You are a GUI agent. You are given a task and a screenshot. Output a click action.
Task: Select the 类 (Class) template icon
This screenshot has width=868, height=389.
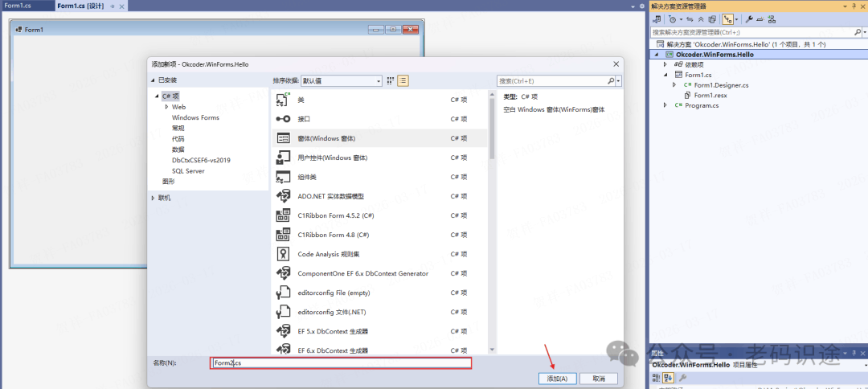pos(283,100)
